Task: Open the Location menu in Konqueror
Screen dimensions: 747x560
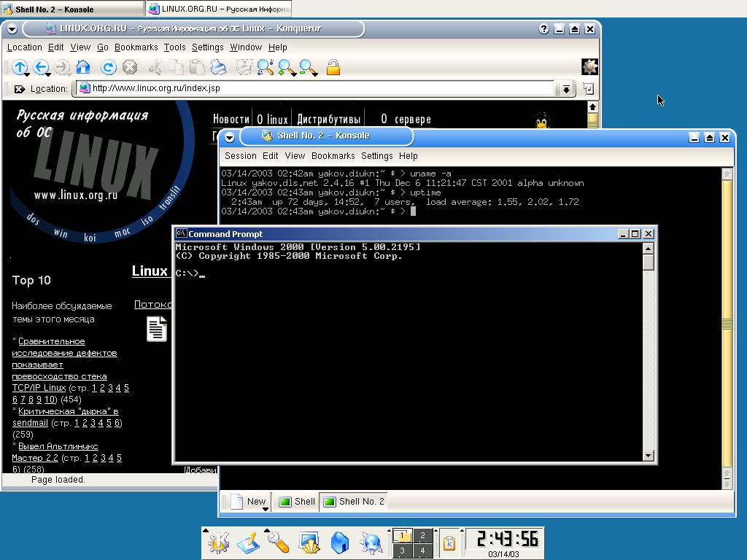Action: coord(24,47)
